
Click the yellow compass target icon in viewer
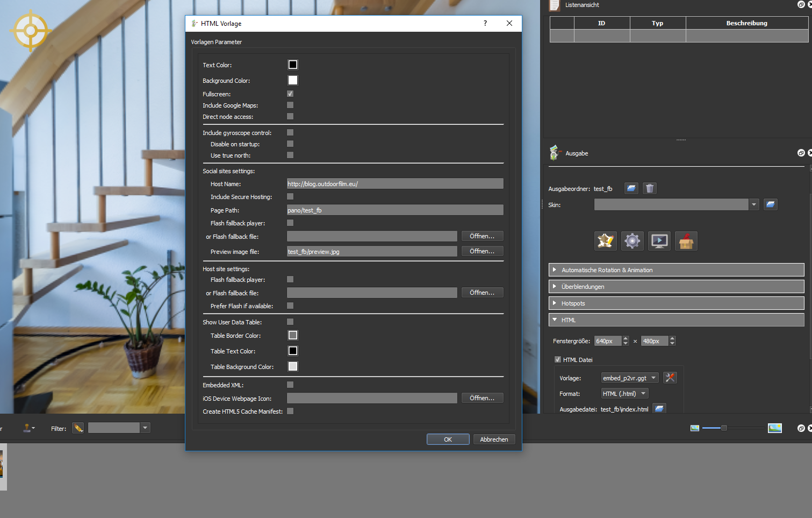click(31, 30)
